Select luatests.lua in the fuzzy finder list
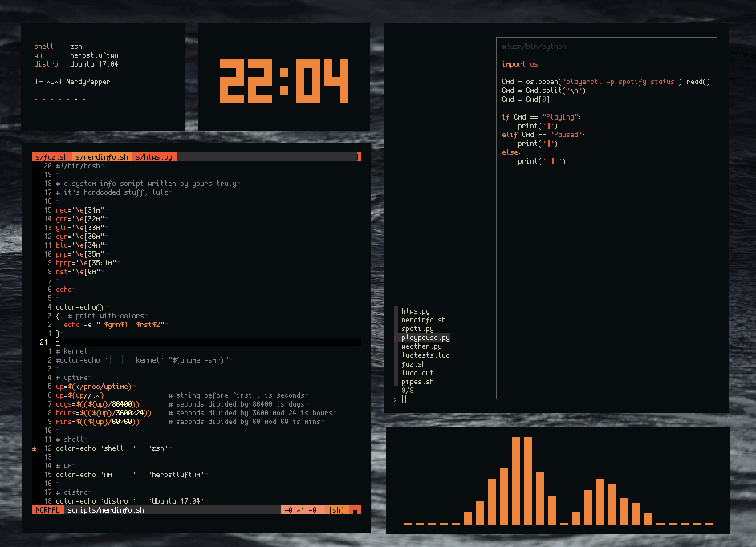 pyautogui.click(x=425, y=355)
